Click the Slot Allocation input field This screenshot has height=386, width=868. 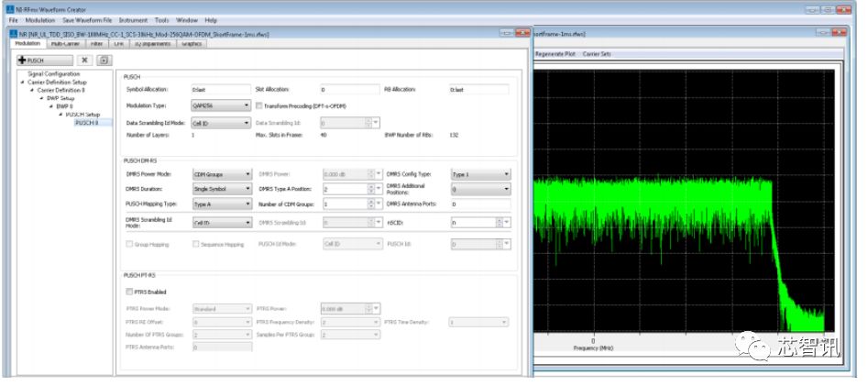pyautogui.click(x=350, y=89)
